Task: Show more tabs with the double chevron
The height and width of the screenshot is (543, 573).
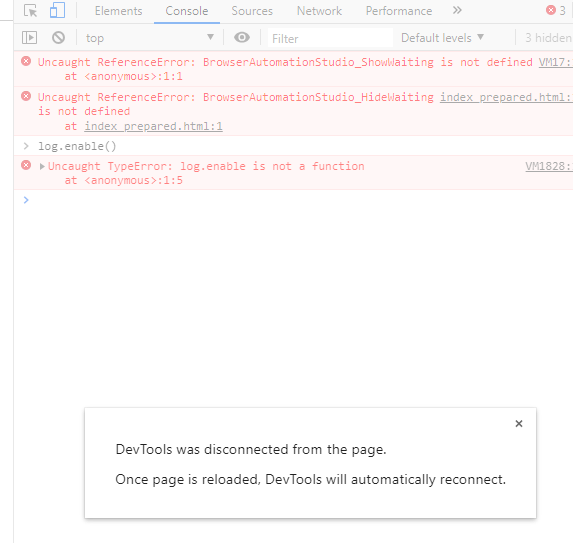Action: [x=457, y=10]
